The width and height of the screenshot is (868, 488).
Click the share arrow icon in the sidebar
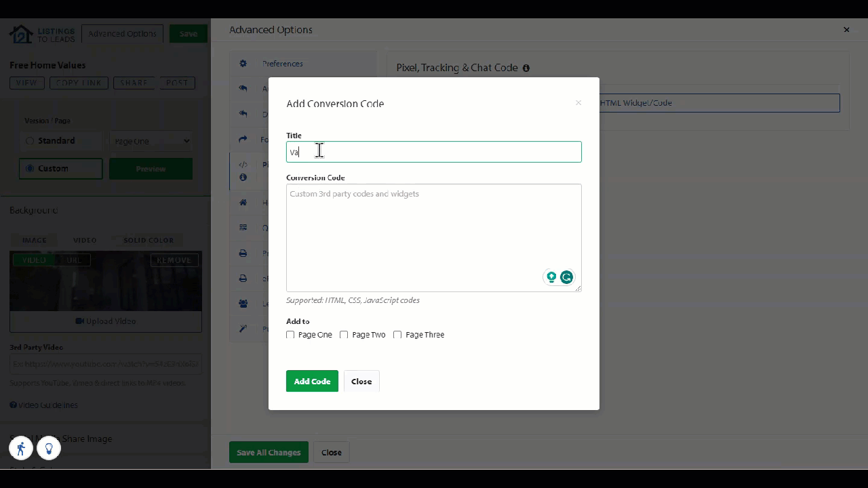pos(243,139)
